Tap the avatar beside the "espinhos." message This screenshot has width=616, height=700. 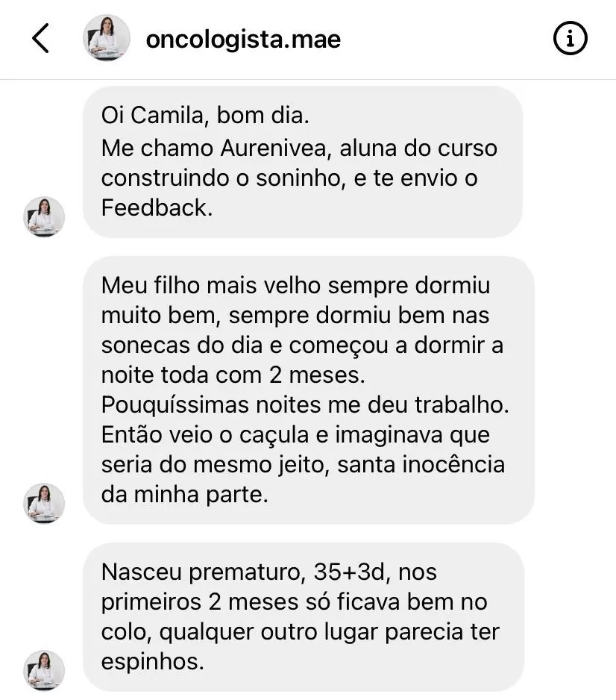[44, 669]
